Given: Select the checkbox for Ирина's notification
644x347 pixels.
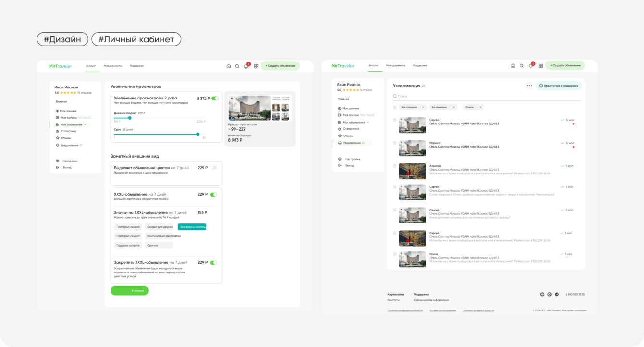Looking at the screenshot, I should (395, 254).
